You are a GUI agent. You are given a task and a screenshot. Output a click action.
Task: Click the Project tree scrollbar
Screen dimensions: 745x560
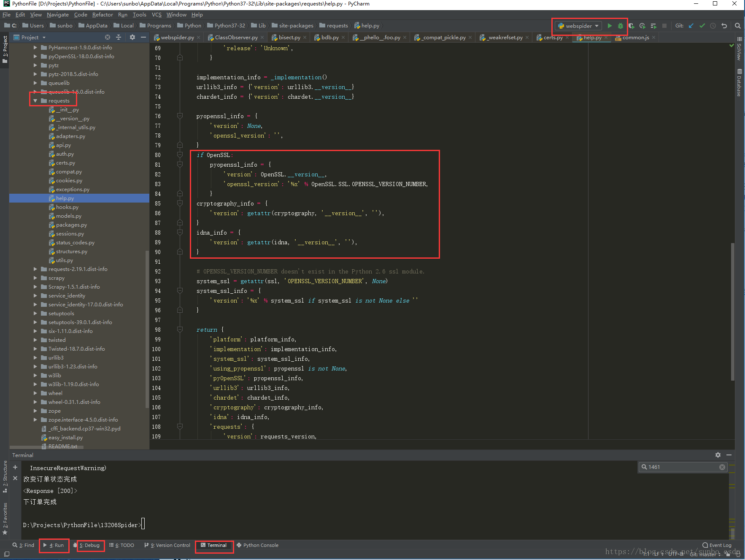pos(147,329)
